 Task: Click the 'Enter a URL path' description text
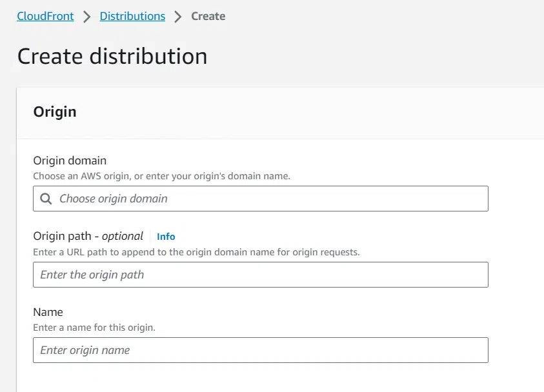tap(196, 252)
